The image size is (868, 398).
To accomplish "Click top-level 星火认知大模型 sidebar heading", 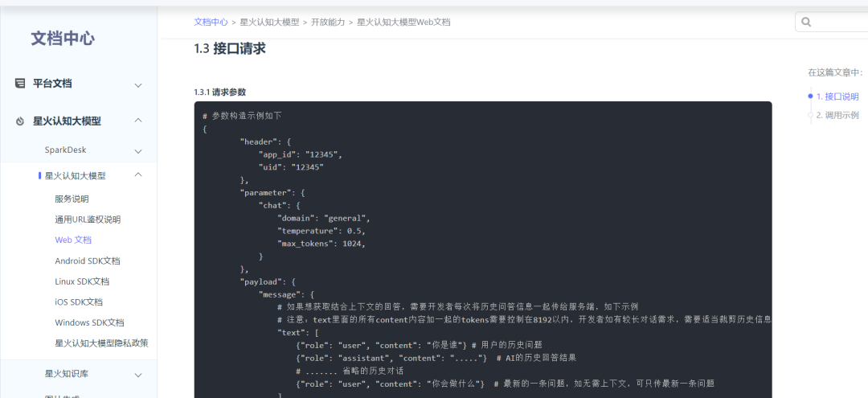I will (67, 121).
